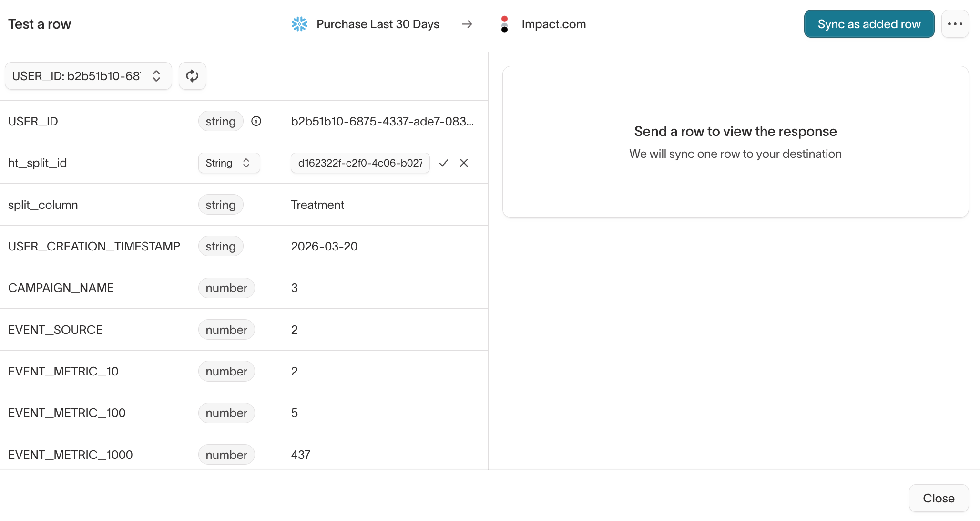The width and height of the screenshot is (980, 521).
Task: Click the split_column field name
Action: [43, 205]
